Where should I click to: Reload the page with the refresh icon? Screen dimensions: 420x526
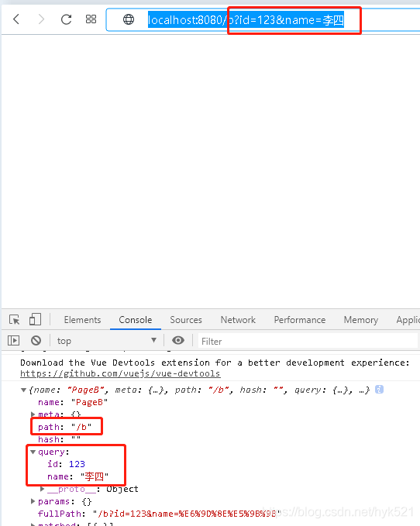[x=66, y=19]
